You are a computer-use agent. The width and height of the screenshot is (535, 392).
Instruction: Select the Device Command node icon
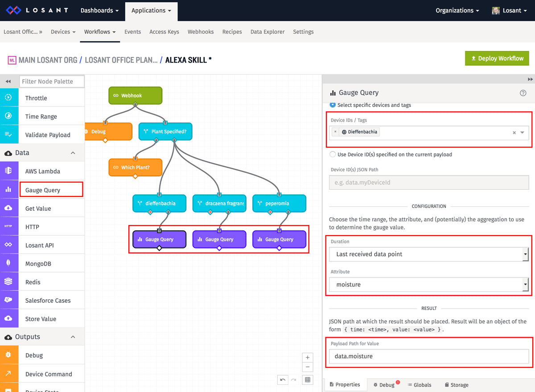click(x=8, y=374)
